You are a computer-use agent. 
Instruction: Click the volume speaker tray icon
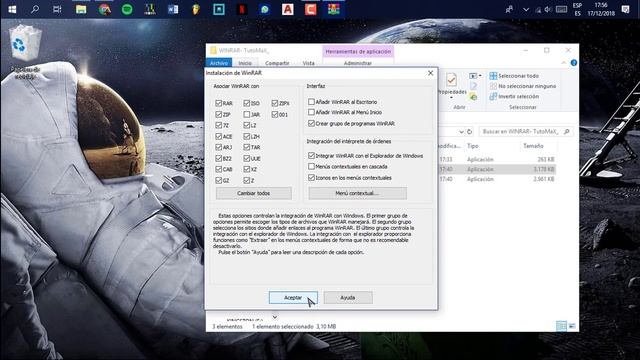548,9
